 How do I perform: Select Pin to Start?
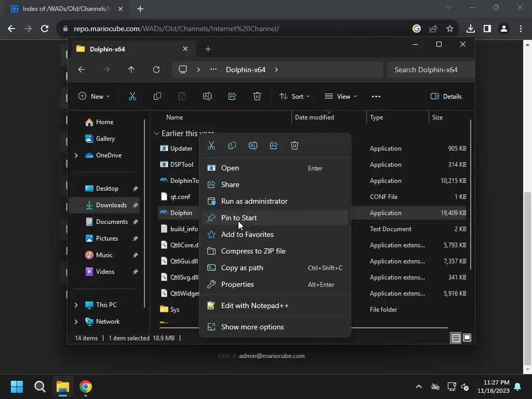275,218
